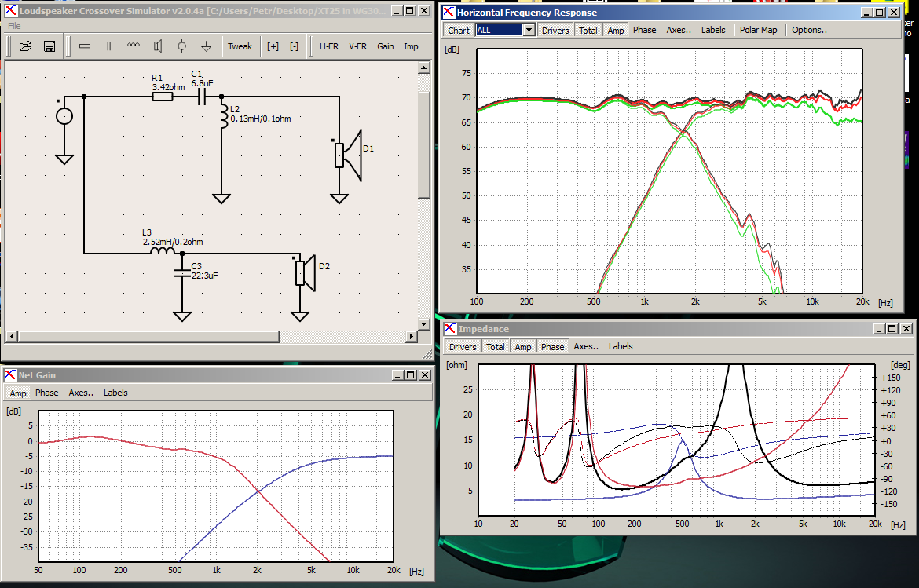Select the voltage source component tool
Screen dimensions: 919x588
tap(182, 46)
